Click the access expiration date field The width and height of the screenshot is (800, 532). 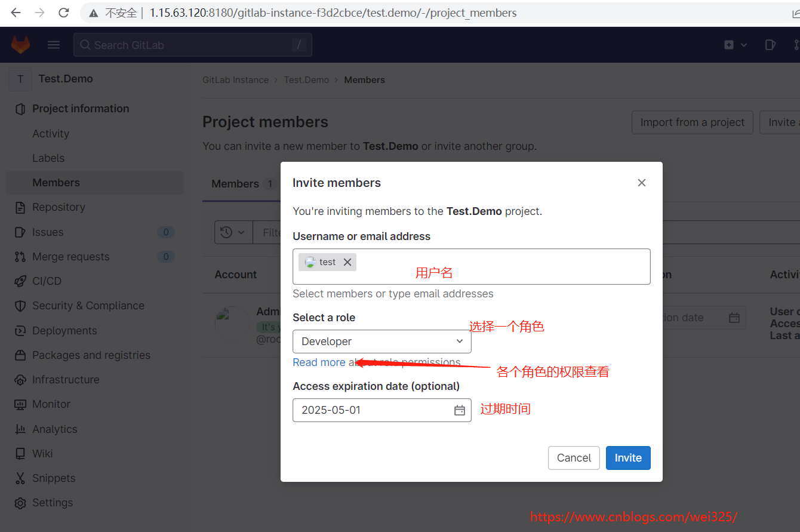coord(382,410)
